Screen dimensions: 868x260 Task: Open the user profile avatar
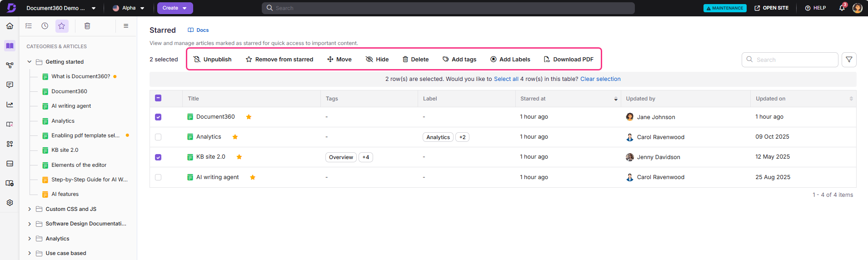coord(858,8)
